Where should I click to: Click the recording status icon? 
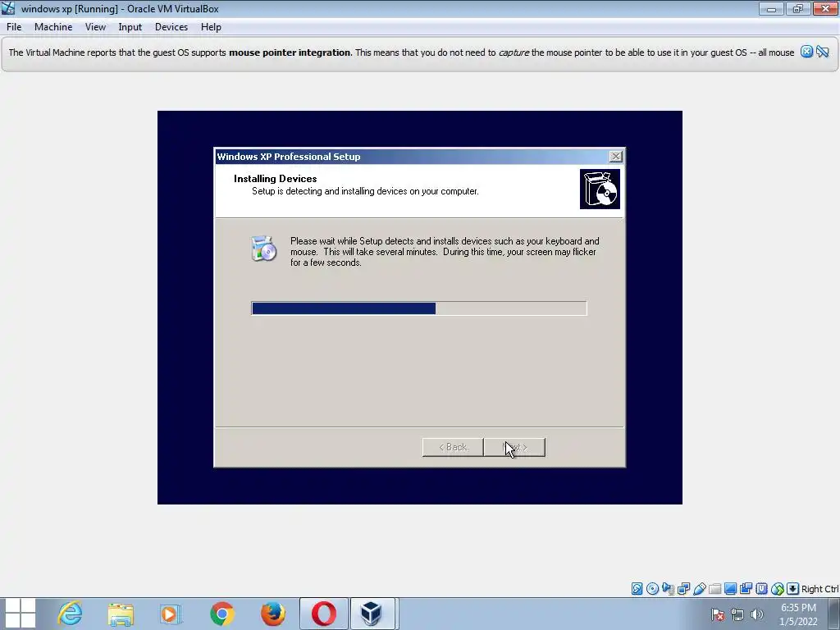[746, 589]
